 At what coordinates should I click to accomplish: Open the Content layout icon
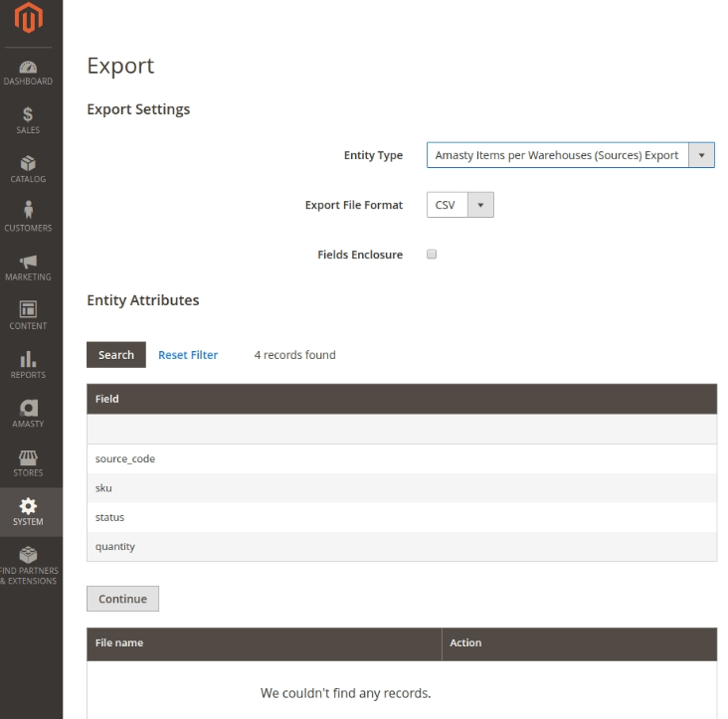(29, 311)
